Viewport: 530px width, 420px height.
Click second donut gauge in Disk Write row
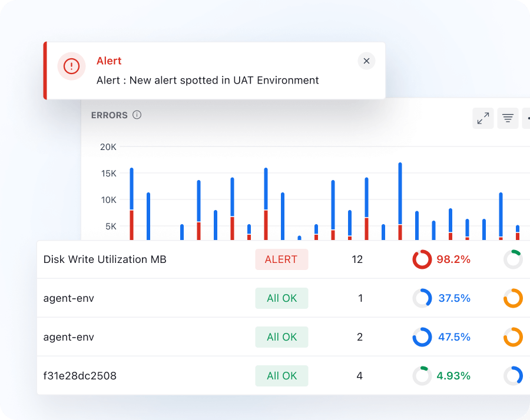pos(513,259)
